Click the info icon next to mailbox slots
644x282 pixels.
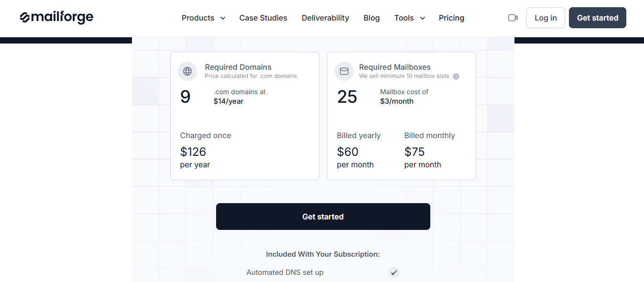(x=456, y=76)
